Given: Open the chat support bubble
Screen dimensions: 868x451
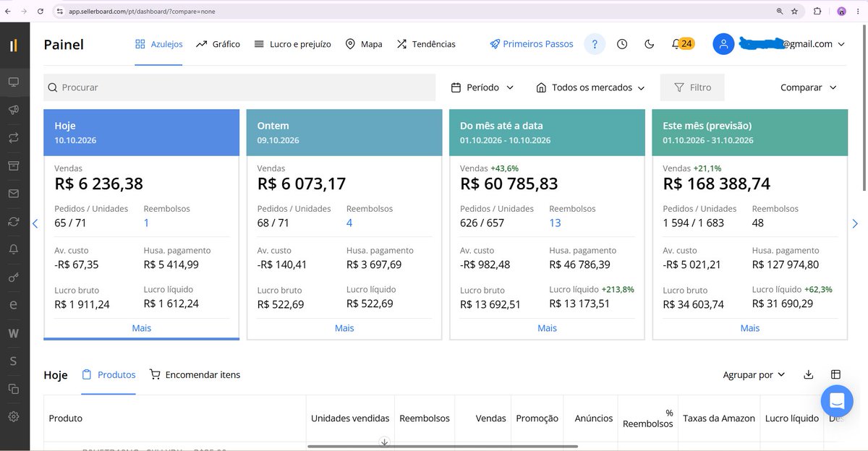Looking at the screenshot, I should (x=837, y=400).
